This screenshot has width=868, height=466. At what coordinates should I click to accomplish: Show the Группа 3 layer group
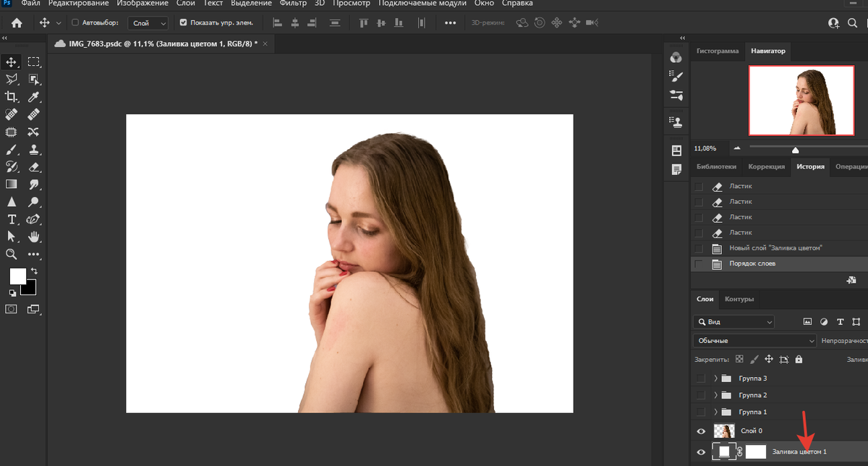(x=699, y=378)
